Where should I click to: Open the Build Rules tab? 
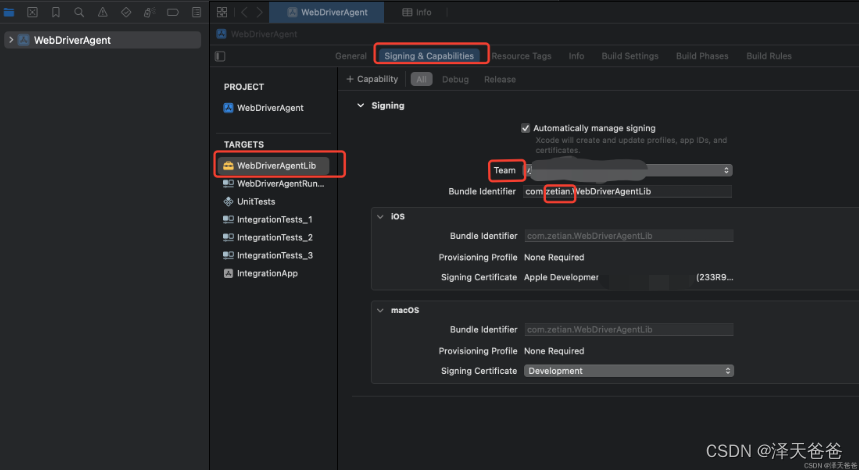point(769,56)
